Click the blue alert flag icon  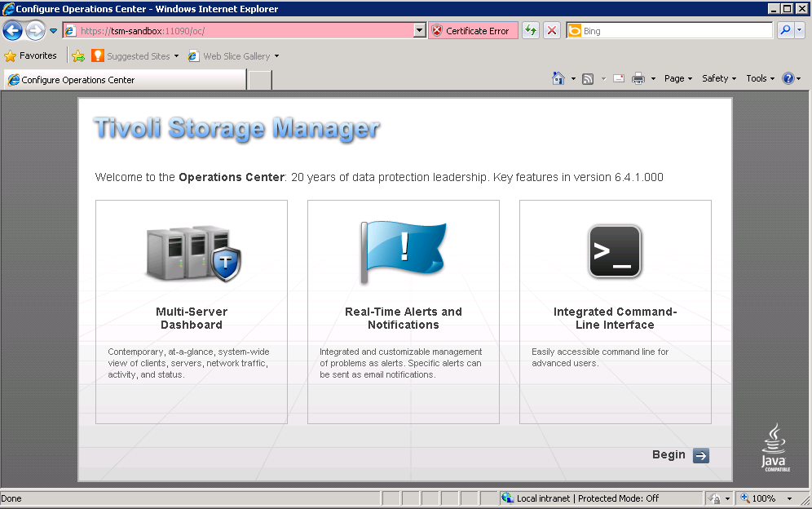pyautogui.click(x=404, y=253)
